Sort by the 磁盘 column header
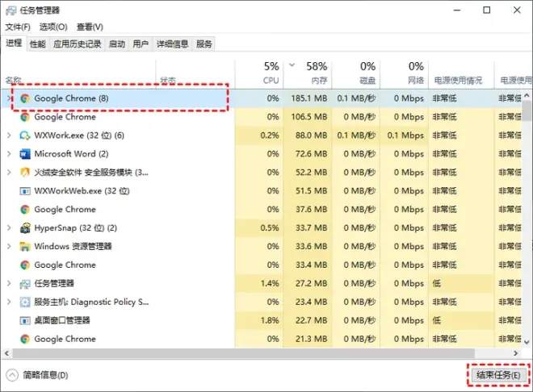Screen dimensions: 533x392 [x=356, y=73]
